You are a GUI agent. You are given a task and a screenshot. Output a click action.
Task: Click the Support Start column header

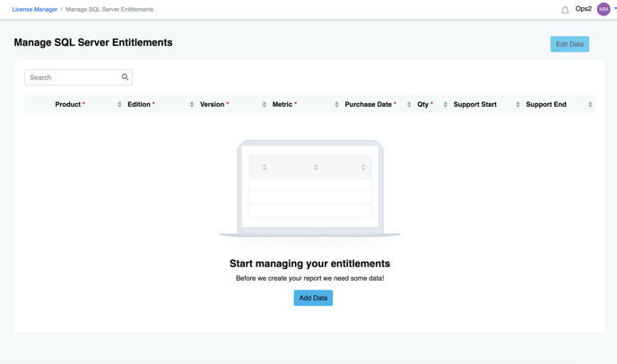475,104
